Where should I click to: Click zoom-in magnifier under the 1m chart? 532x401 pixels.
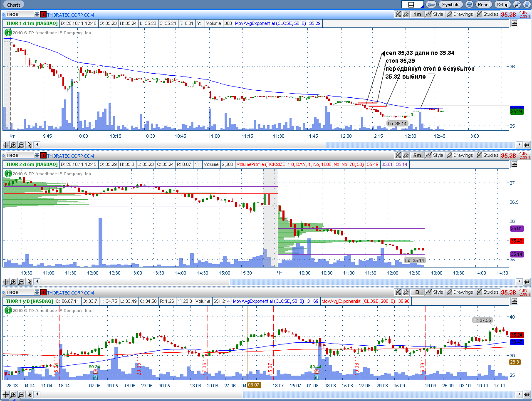[13, 145]
